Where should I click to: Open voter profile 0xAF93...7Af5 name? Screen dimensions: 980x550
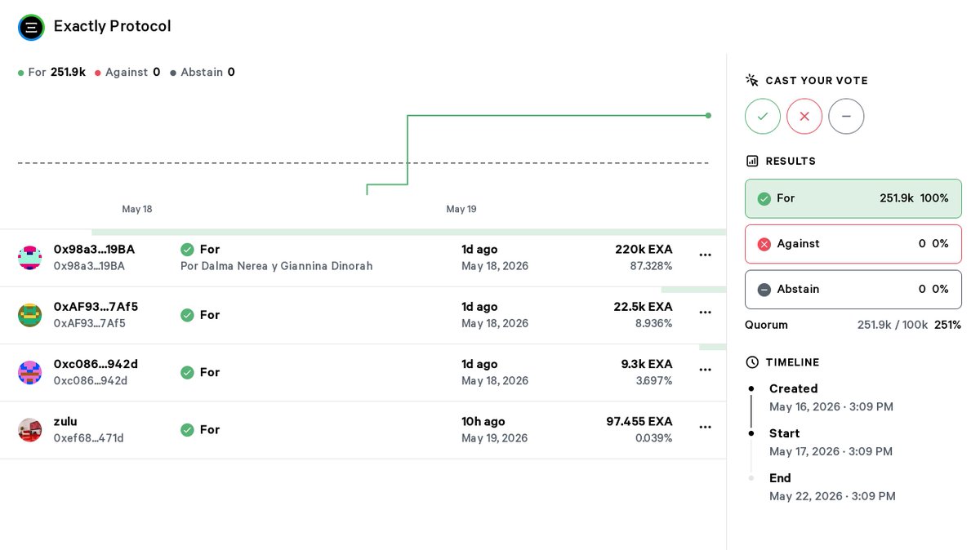(x=96, y=307)
